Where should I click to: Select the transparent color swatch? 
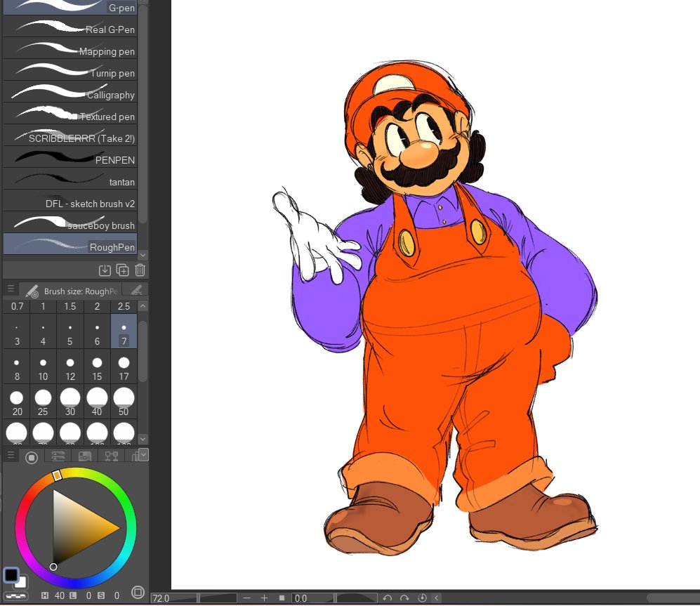pyautogui.click(x=16, y=595)
